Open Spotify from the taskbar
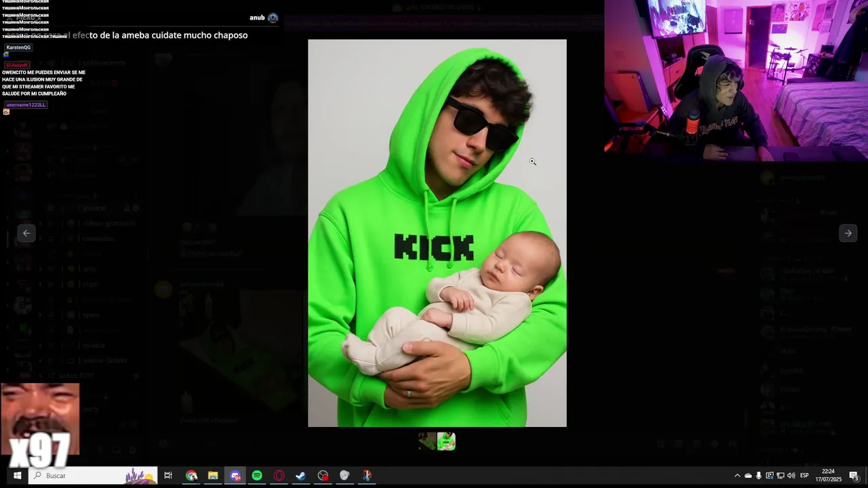The image size is (868, 488). click(x=257, y=475)
